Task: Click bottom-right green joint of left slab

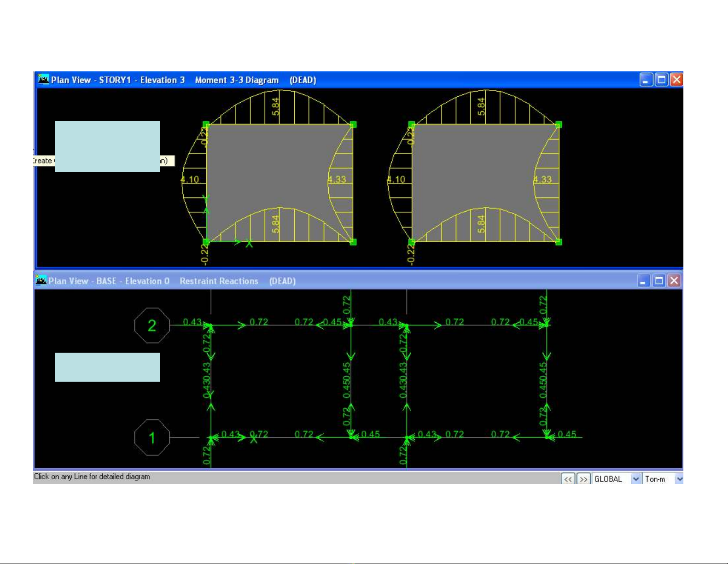Action: 353,242
